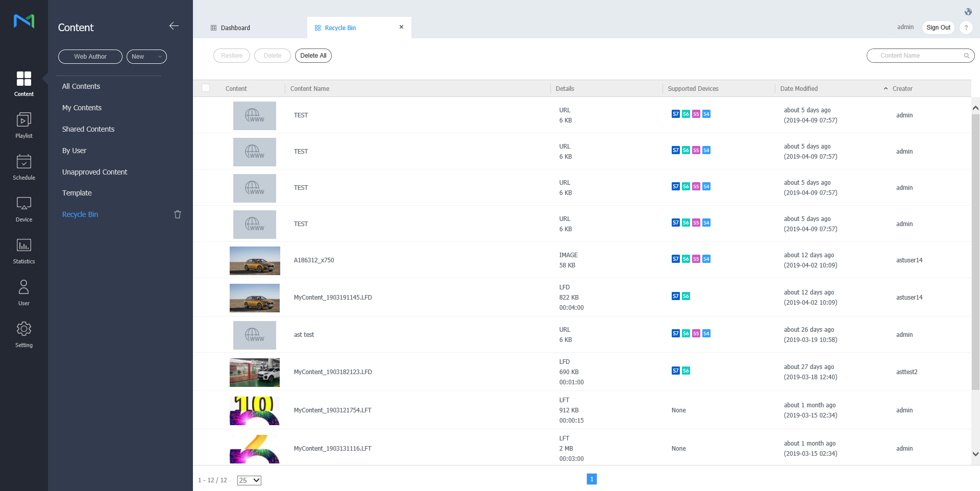Click the trash icon beside Recycle Bin

[178, 214]
